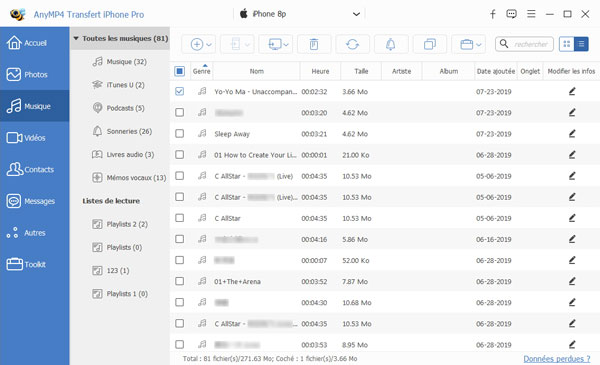This screenshot has height=365, width=600.
Task: Uncheck the Yo-Yo Ma track checkbox
Action: click(x=179, y=91)
